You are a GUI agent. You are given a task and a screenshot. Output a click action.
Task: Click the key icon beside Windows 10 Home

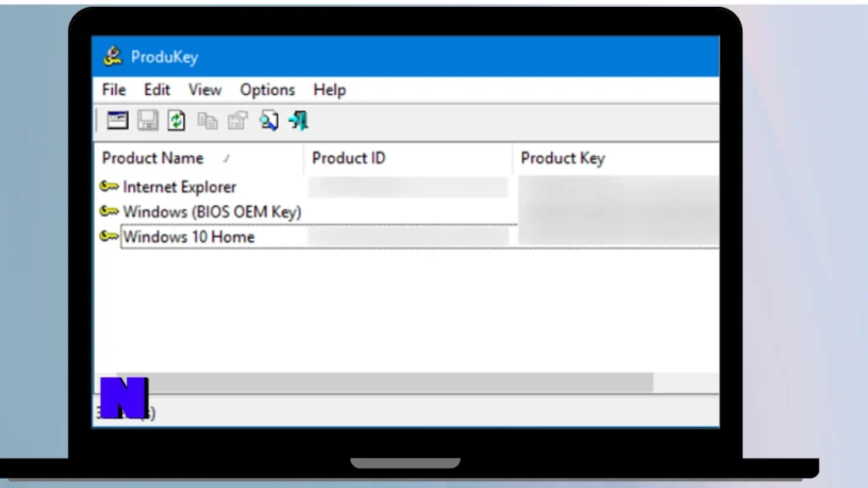pyautogui.click(x=109, y=237)
